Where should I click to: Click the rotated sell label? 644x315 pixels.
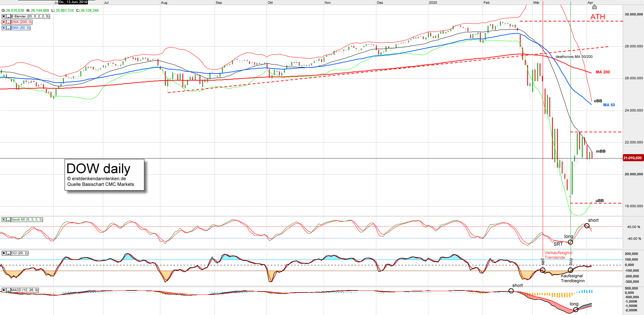[x=543, y=261]
